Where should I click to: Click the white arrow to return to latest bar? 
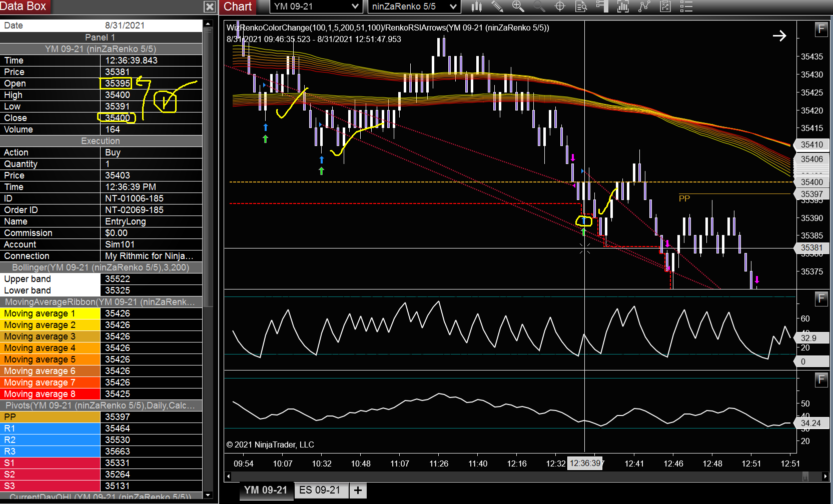point(779,35)
